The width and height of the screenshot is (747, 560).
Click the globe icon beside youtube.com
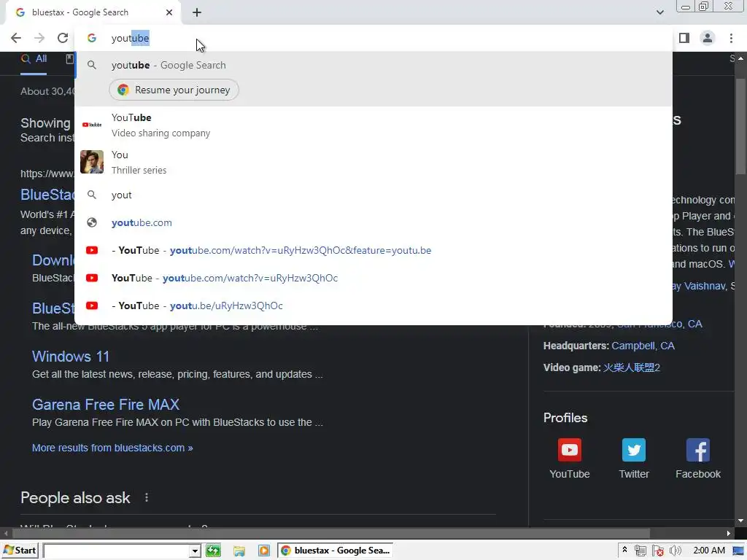(92, 222)
